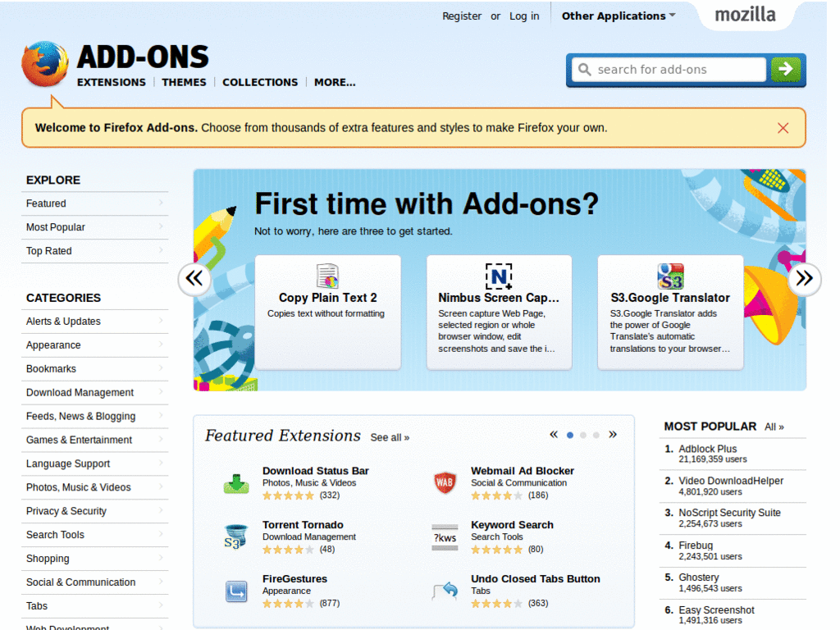Image resolution: width=840 pixels, height=630 pixels.
Task: Open Copy Plain Text 2 card title
Action: [x=327, y=298]
